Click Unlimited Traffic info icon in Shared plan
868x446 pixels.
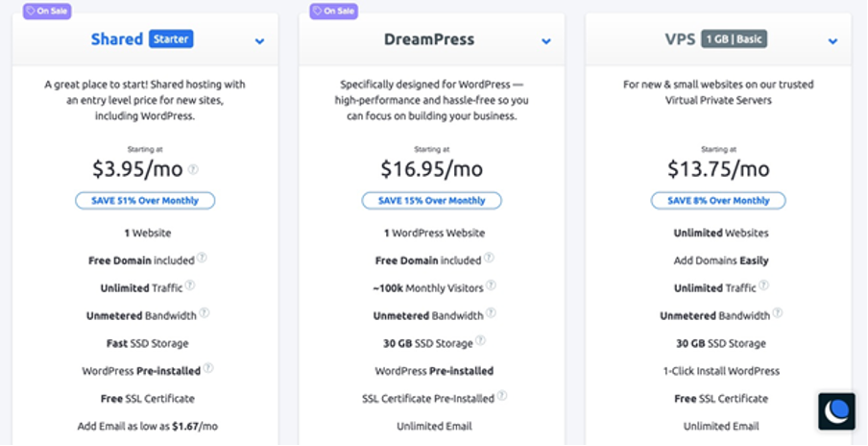[190, 285]
